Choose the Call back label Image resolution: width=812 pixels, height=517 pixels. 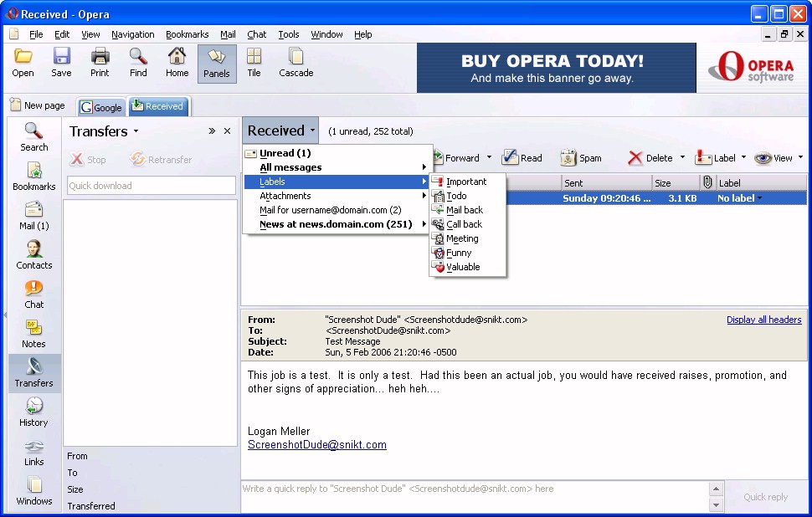[x=468, y=224]
